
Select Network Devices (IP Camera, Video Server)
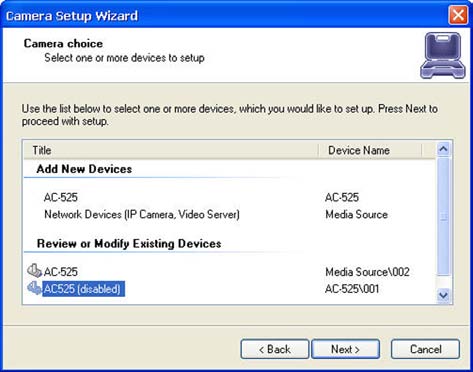click(142, 214)
